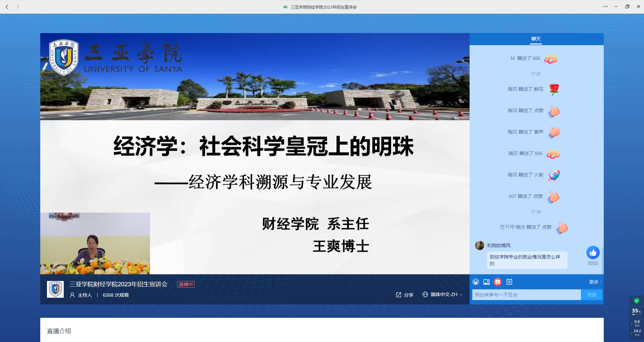Image resolution: width=644 pixels, height=342 pixels.
Task: Open the three-dots window menu
Action: (x=605, y=7)
